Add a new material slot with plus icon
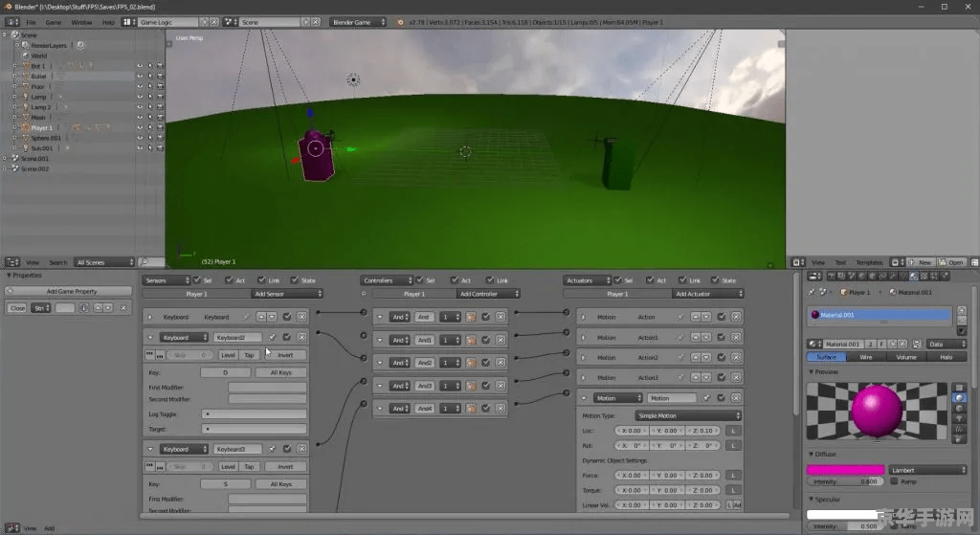This screenshot has width=980, height=535. click(x=961, y=311)
